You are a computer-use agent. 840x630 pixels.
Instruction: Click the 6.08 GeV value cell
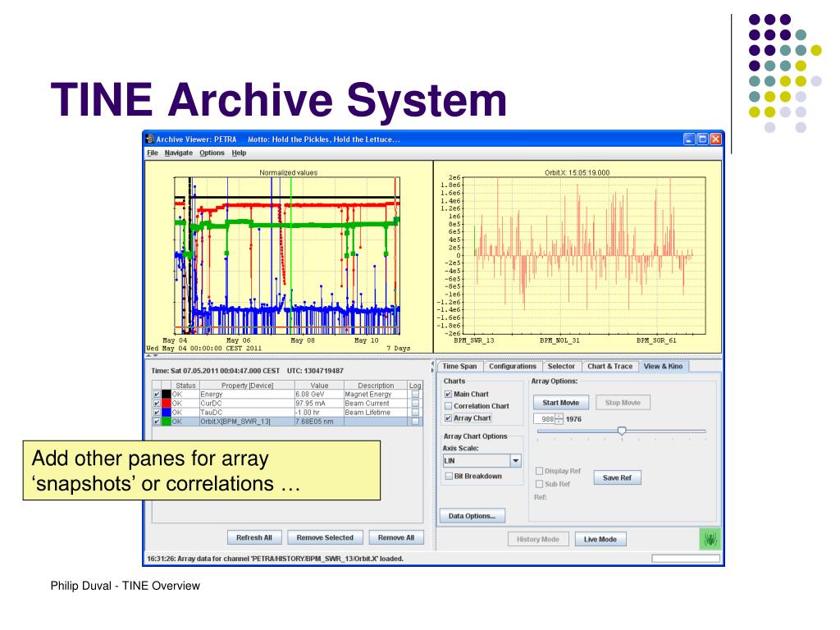[x=319, y=395]
